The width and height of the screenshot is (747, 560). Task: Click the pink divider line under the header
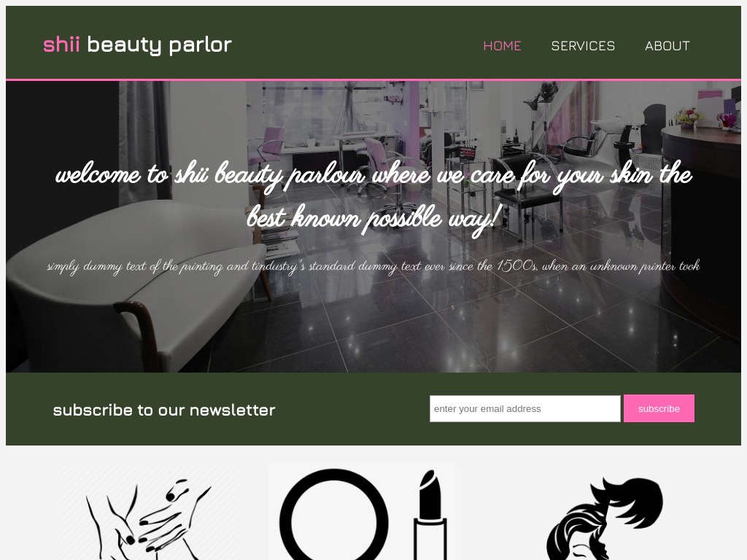click(x=373, y=80)
